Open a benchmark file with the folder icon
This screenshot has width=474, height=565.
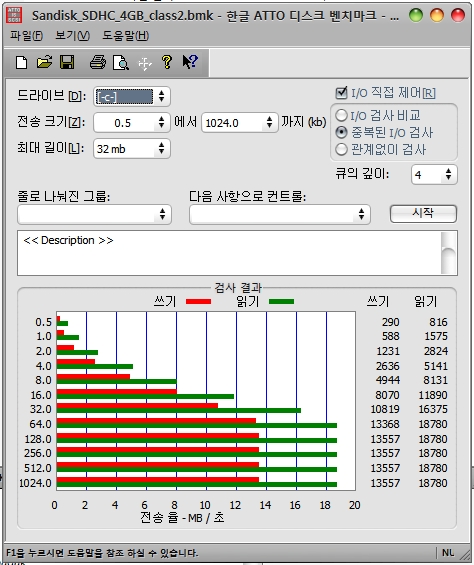tap(44, 62)
